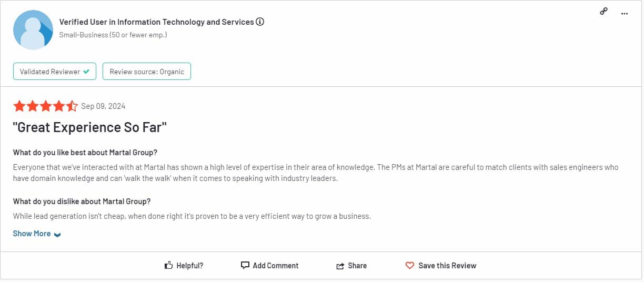Click the Helpful? button label
Image resolution: width=644 pixels, height=282 pixels.
pyautogui.click(x=190, y=266)
